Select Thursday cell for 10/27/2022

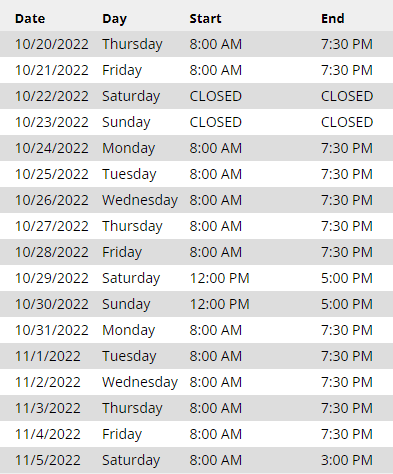point(132,226)
